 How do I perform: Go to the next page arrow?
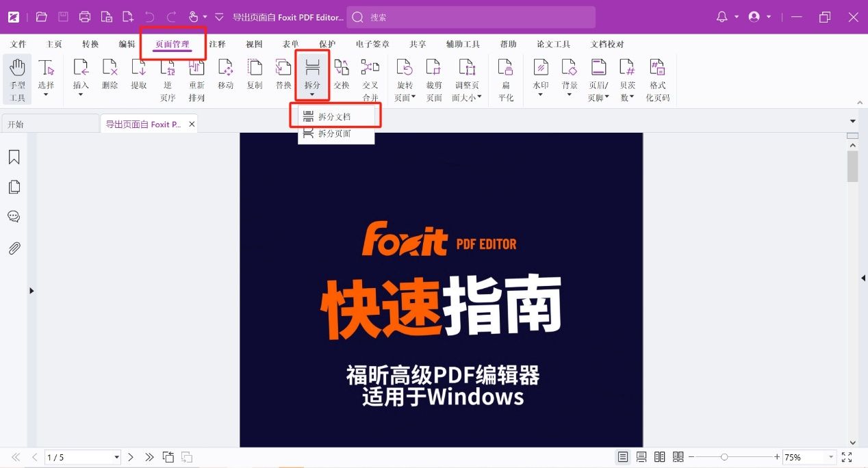pyautogui.click(x=131, y=457)
